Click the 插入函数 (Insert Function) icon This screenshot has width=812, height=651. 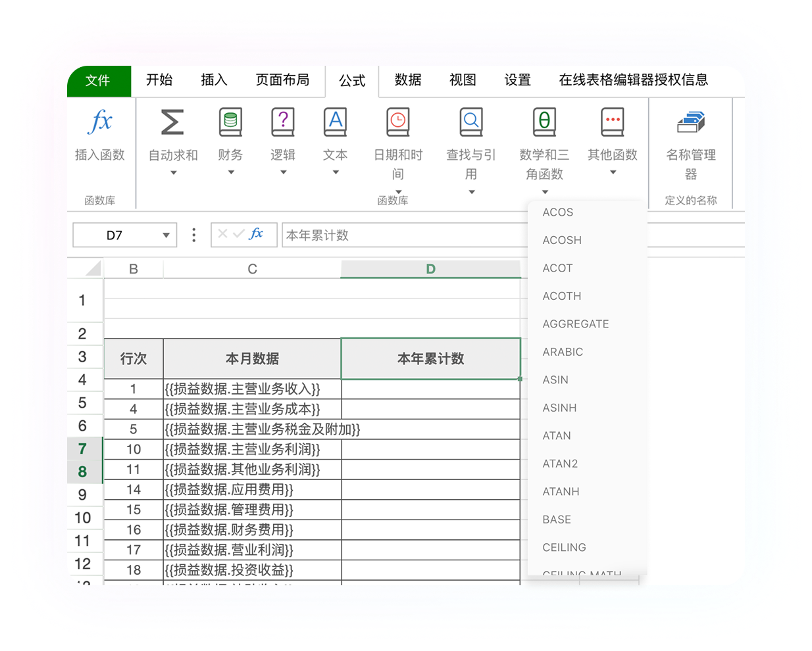99,122
